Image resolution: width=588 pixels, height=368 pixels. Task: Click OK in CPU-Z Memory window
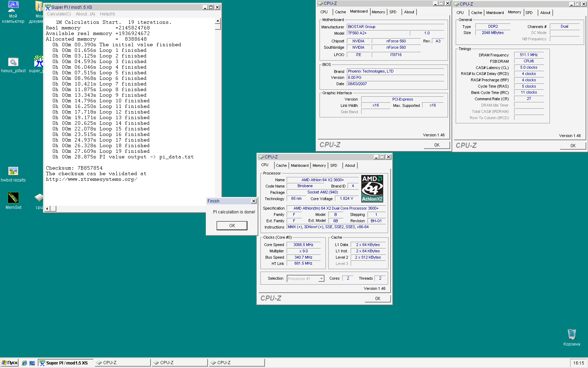[573, 146]
